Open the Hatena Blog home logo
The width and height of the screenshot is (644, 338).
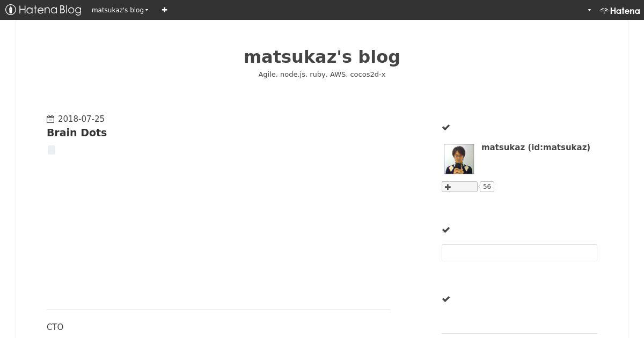(43, 10)
